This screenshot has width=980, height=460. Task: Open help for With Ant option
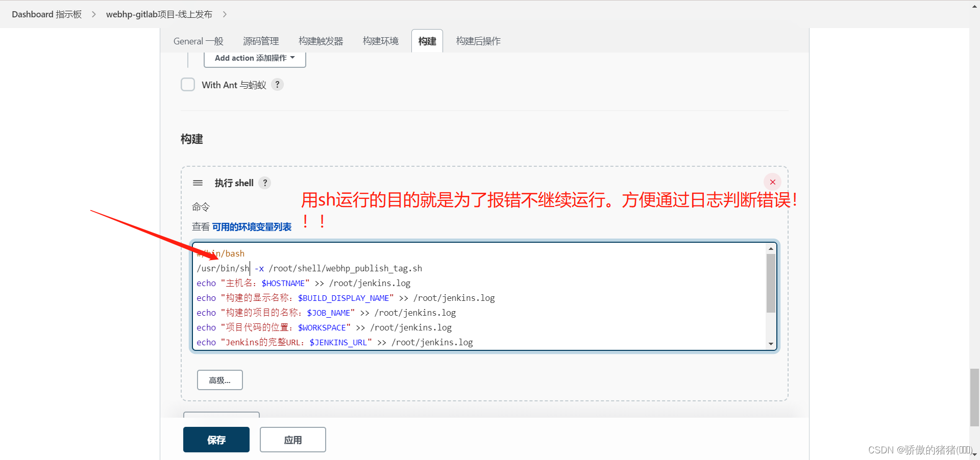pos(277,85)
